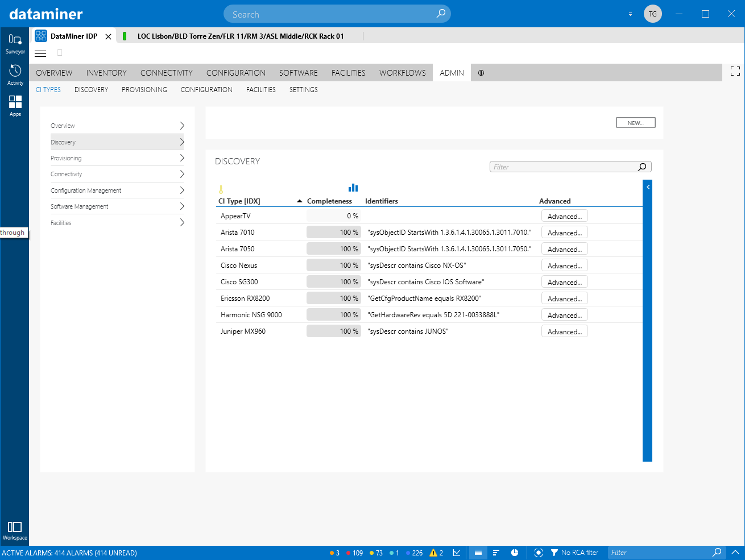The image size is (745, 560).
Task: Expand the Connectivity item chevron
Action: [182, 174]
